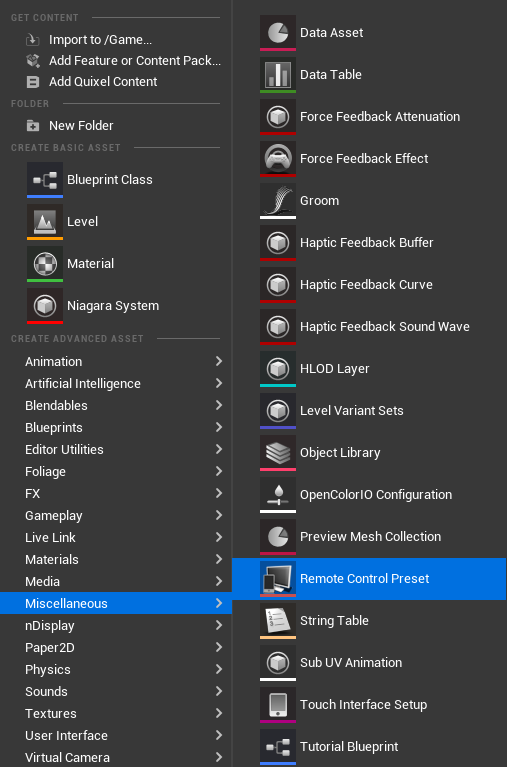507x767 pixels.
Task: Click the Data Table bar chart icon
Action: pos(278,75)
